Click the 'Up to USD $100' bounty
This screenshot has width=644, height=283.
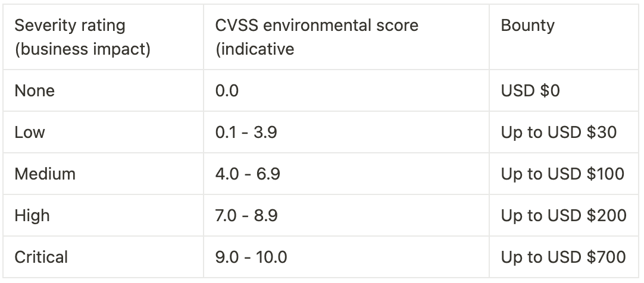tap(562, 174)
